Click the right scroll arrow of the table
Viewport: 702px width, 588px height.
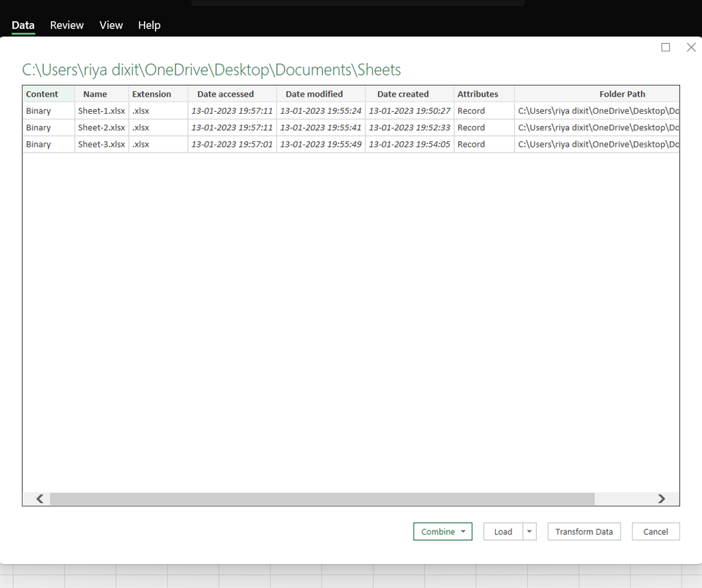coord(662,498)
